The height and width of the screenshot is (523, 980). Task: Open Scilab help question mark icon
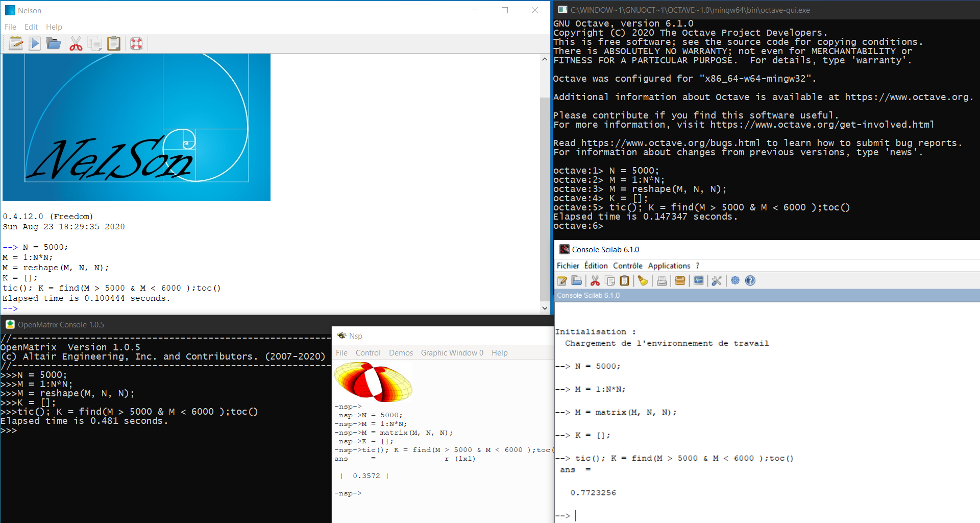click(x=750, y=280)
